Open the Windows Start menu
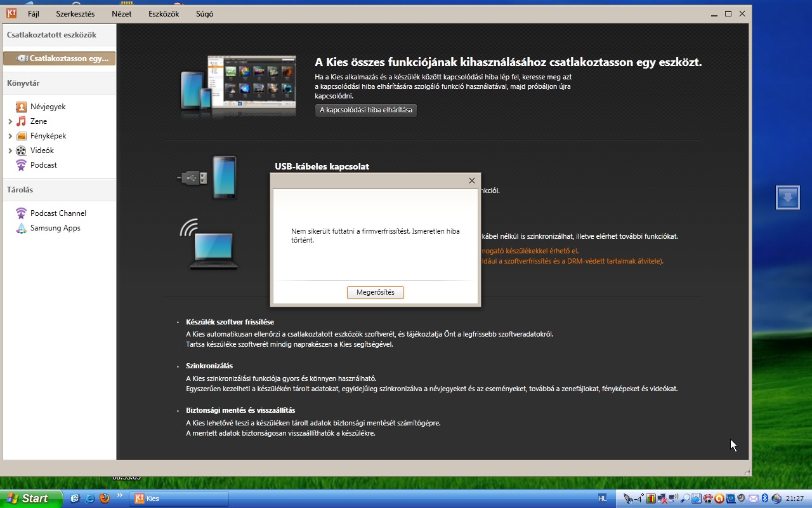 coord(31,498)
